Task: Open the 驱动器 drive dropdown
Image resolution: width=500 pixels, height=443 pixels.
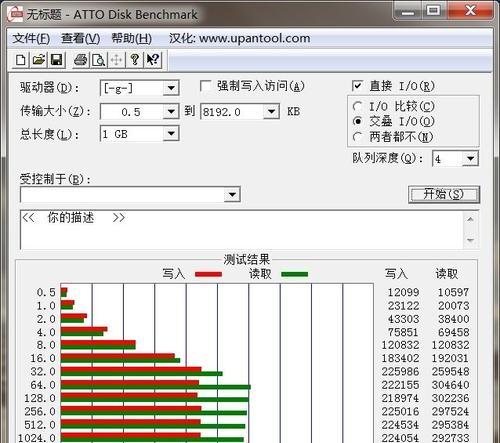Action: click(x=171, y=88)
